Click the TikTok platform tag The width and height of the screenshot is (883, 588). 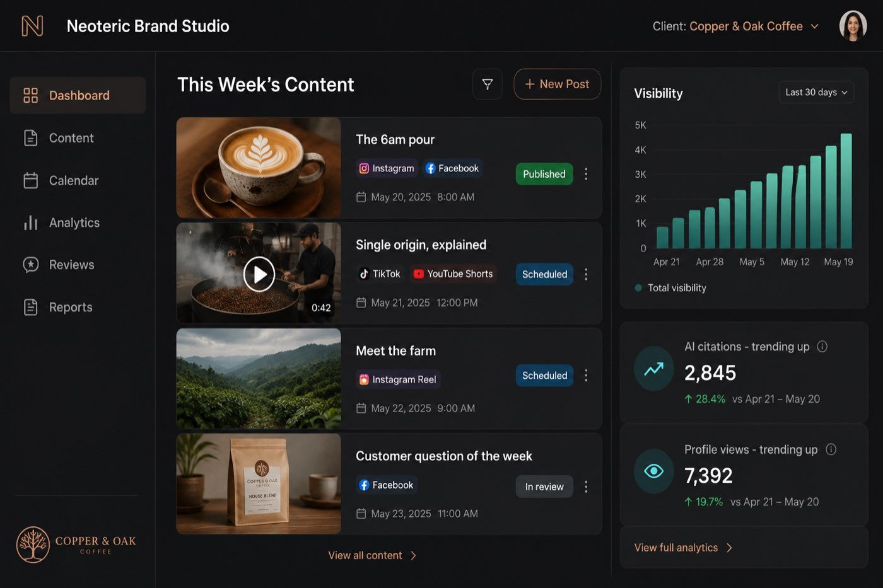(380, 274)
